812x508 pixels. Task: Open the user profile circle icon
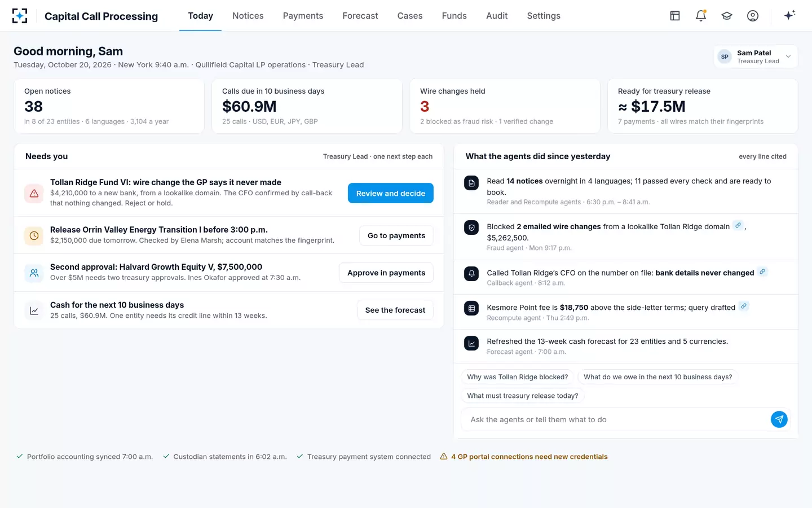pos(753,16)
